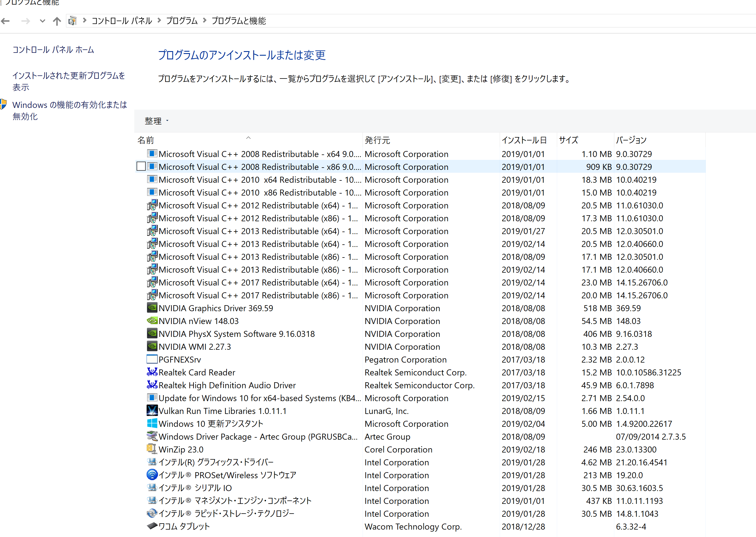Click the WinZip 23.0 icon
Screen dimensions: 756x537
(152, 449)
